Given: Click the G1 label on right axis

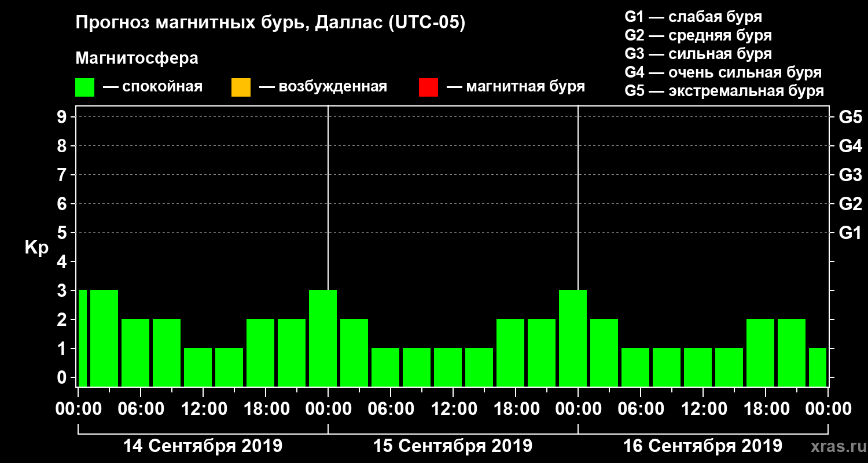Looking at the screenshot, I should coord(851,233).
